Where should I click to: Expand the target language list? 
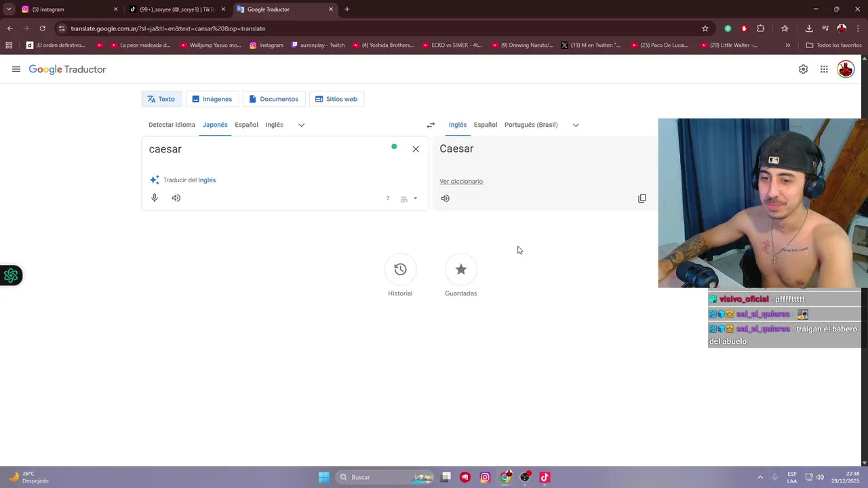pos(576,125)
